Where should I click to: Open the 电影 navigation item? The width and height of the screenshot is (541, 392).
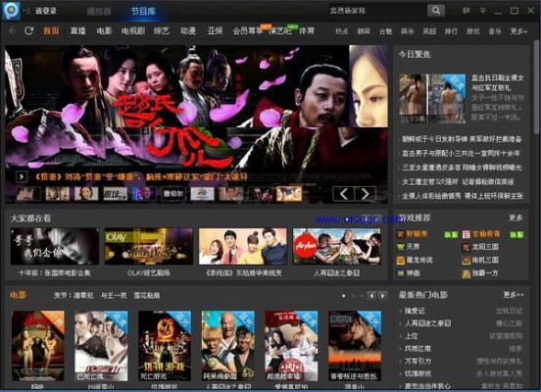[105, 30]
